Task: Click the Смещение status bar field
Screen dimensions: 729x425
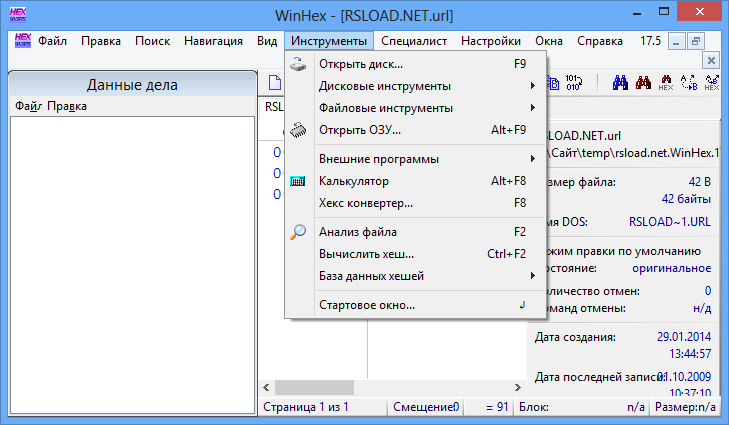Action: [426, 407]
